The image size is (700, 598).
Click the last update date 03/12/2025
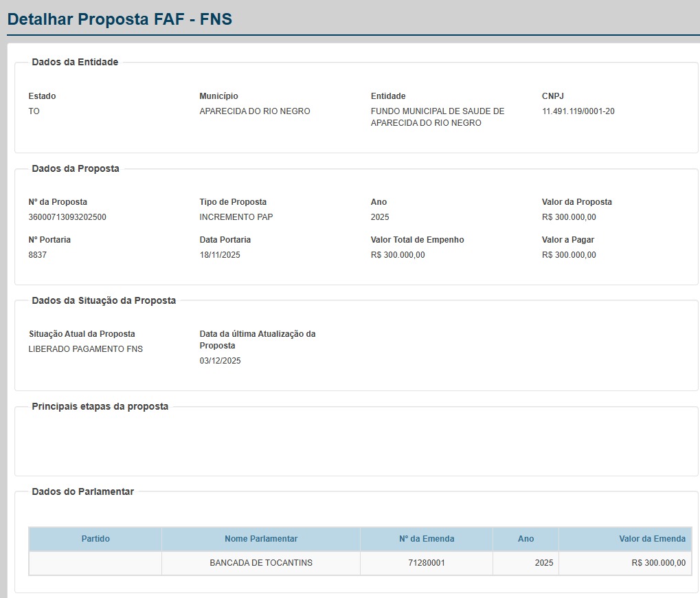(x=220, y=361)
